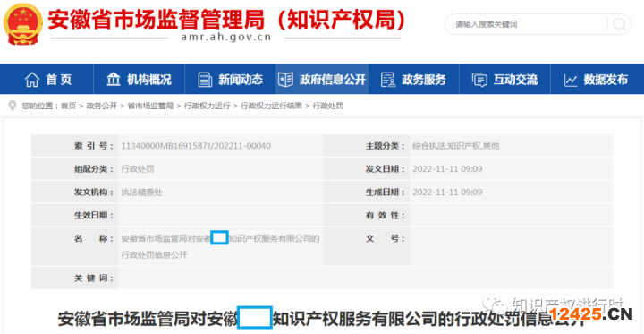Follow the 首页 breadcrumb link

[x=68, y=107]
